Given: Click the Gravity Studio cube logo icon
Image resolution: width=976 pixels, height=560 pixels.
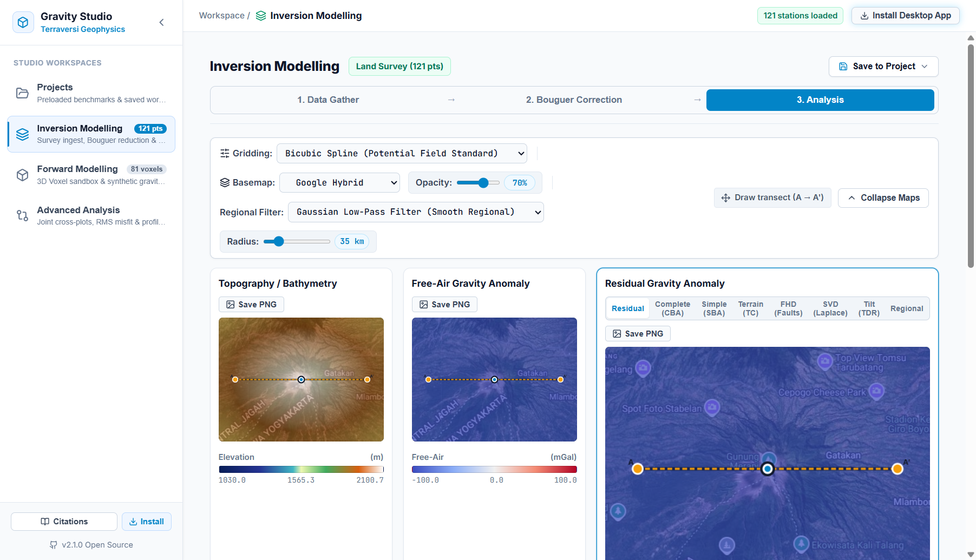Looking at the screenshot, I should tap(23, 22).
